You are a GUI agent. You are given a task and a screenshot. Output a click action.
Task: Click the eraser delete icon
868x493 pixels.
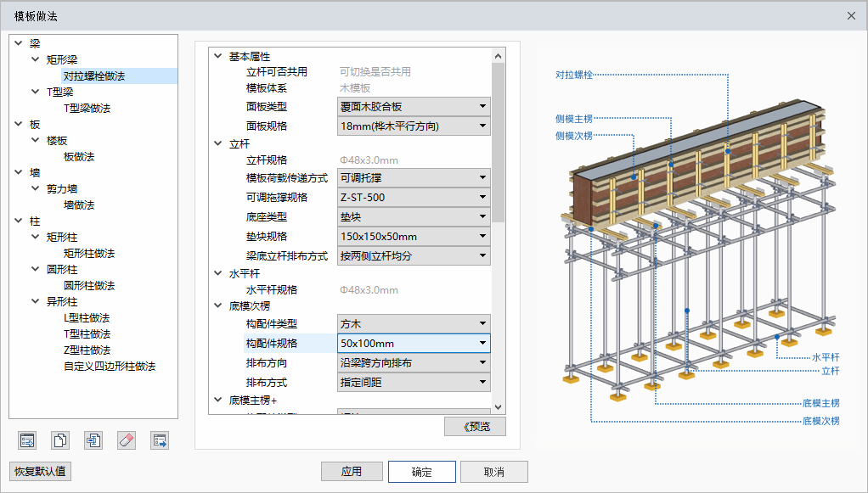127,440
